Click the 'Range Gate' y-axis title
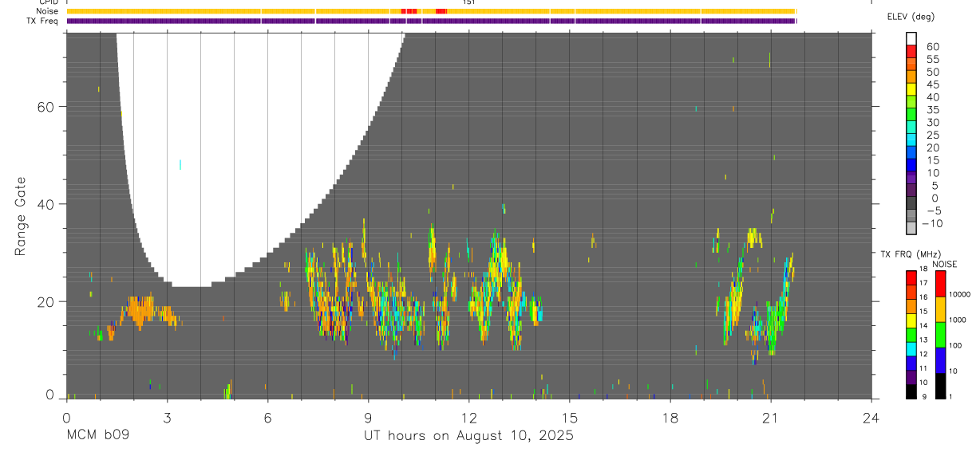The image size is (980, 452). tap(21, 216)
